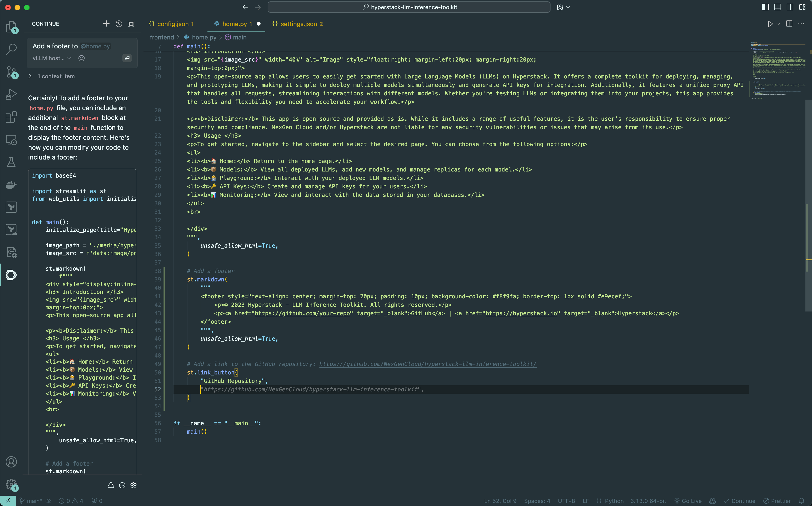
Task: Select Python language mode in status bar
Action: [614, 501]
